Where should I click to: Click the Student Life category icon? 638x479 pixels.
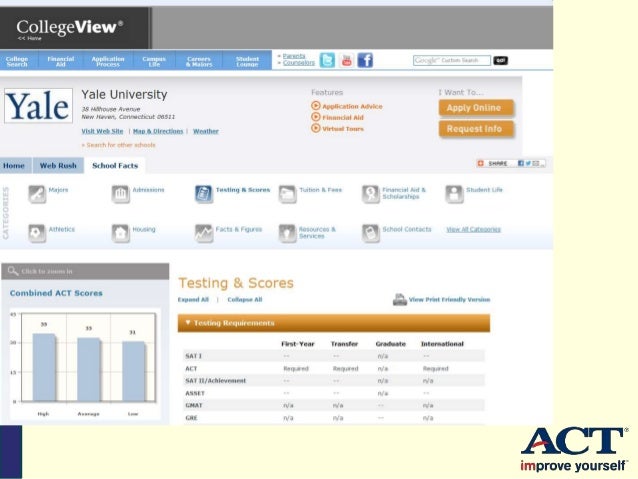454,194
